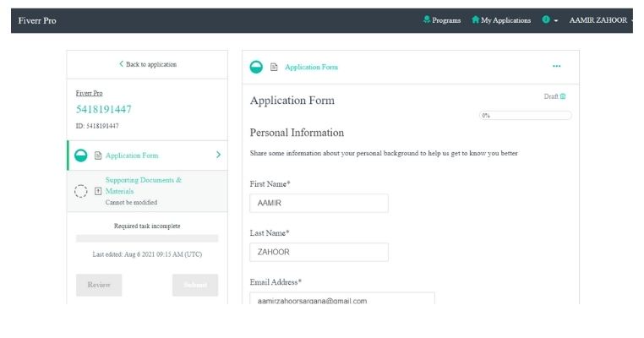Click the info circle icon in header
Screen dimensions: 644x338
(x=546, y=19)
